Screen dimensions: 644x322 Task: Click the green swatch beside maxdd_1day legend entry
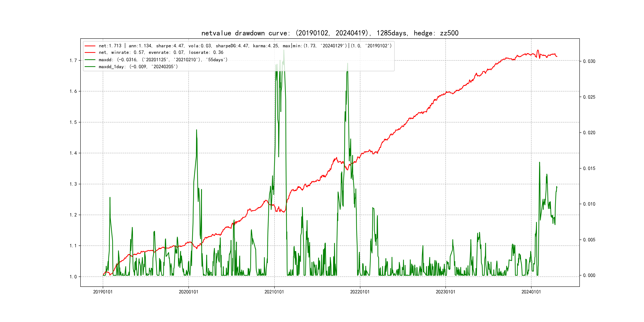pos(90,67)
